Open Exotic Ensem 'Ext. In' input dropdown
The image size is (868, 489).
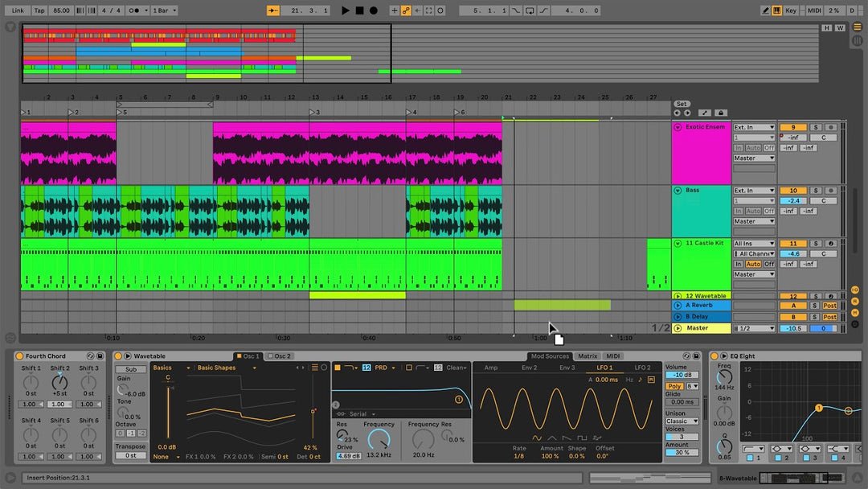point(754,127)
